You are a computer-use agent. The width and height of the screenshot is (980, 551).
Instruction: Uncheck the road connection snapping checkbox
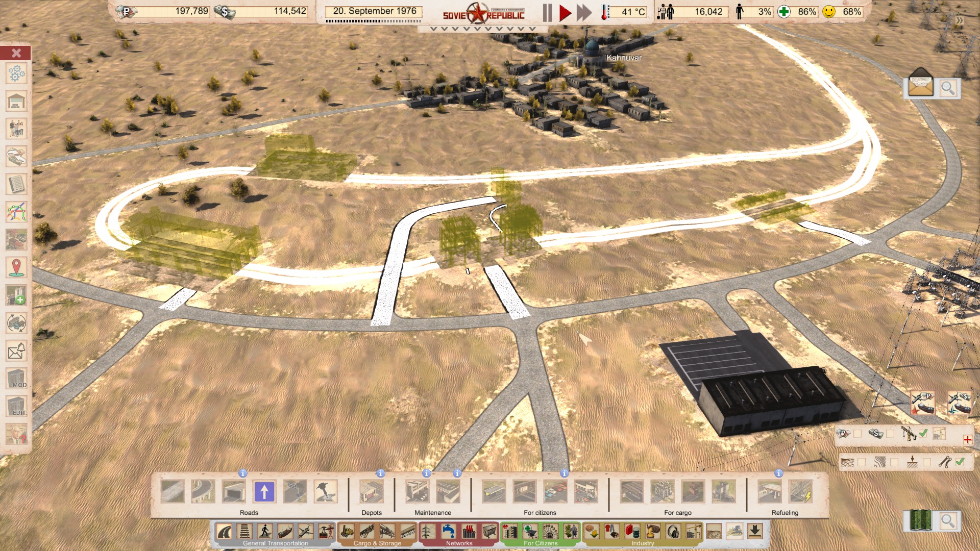(x=960, y=462)
